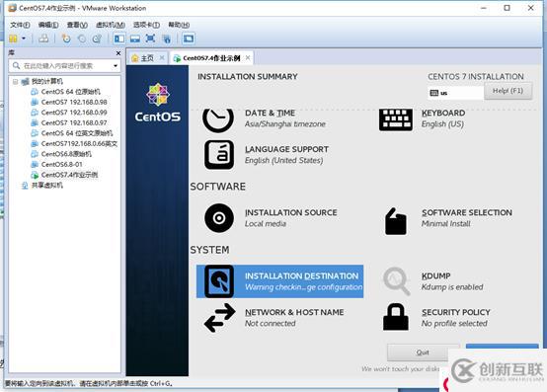Click the INSTALLATION DESTINATION hard disk icon
547x392 pixels.
pyautogui.click(x=219, y=281)
